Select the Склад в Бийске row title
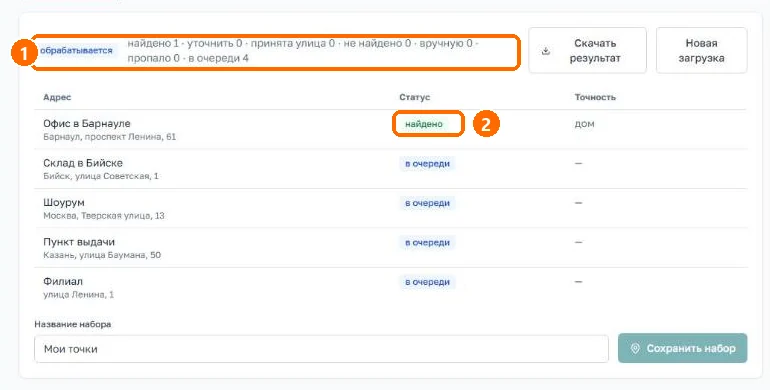 pyautogui.click(x=83, y=163)
